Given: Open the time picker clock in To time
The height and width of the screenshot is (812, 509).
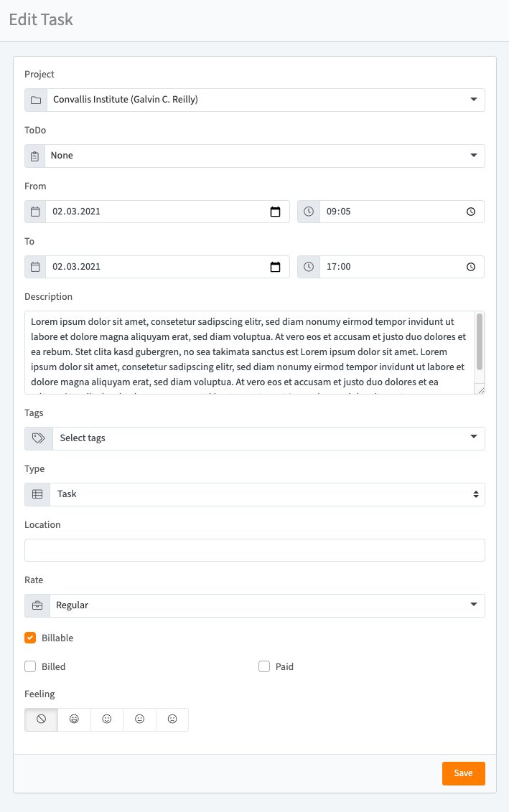Looking at the screenshot, I should pos(471,267).
